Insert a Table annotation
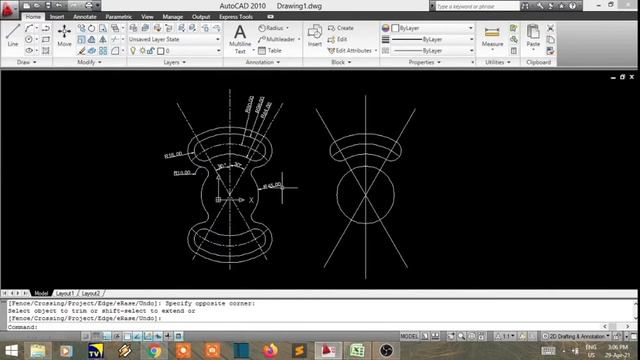This screenshot has height=360, width=640. tap(270, 51)
